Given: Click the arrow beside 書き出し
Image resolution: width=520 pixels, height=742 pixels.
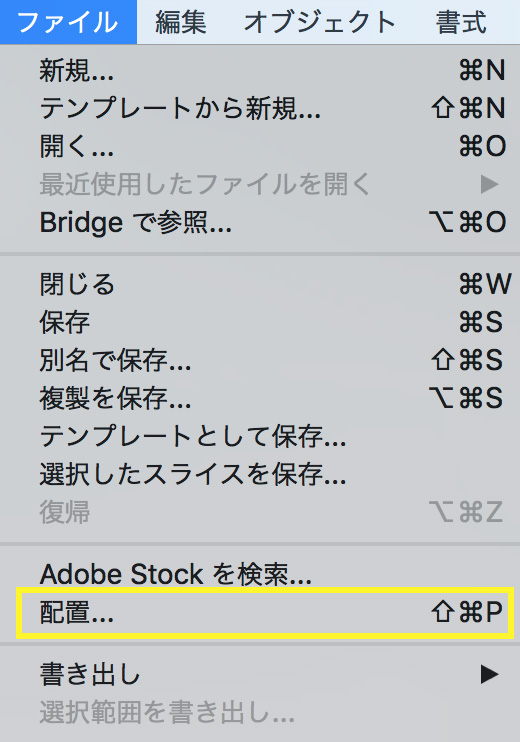Looking at the screenshot, I should (x=489, y=674).
